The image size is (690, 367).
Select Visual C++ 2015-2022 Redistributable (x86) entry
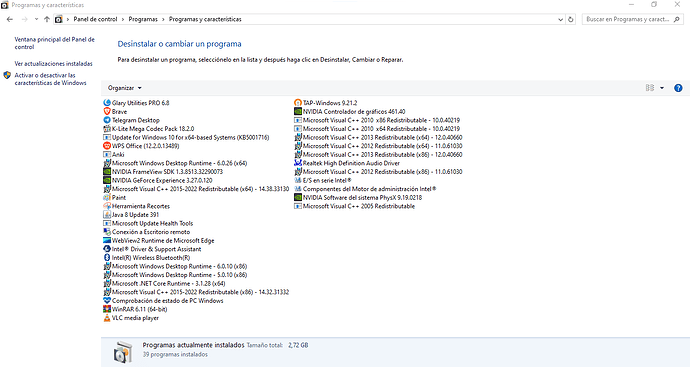click(196, 292)
